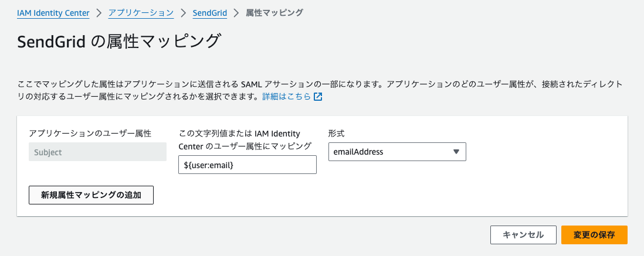Click the external link icon beside 詳細はこちら
Viewport: 644px width, 256px height.
[318, 97]
